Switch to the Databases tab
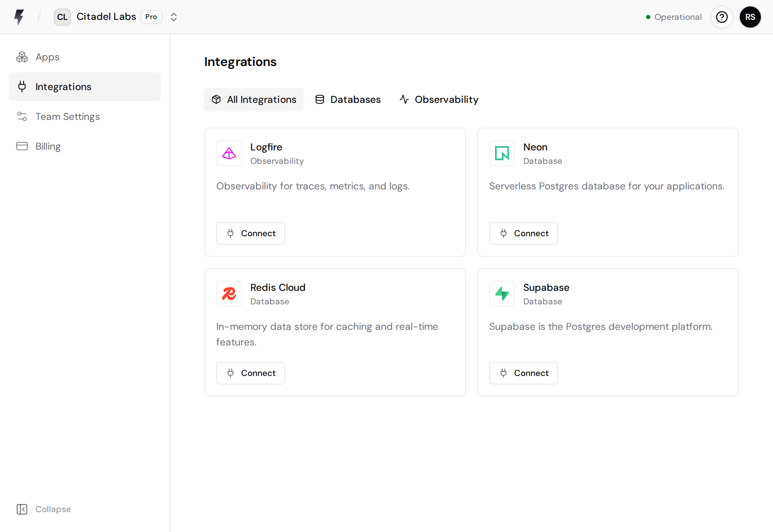The height and width of the screenshot is (532, 773). click(x=348, y=99)
